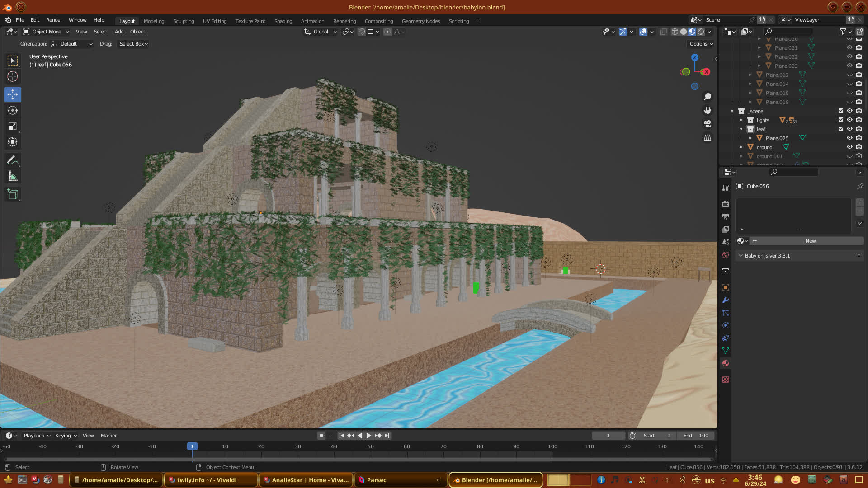This screenshot has width=868, height=488.
Task: Open the Material properties tab
Action: 726,363
